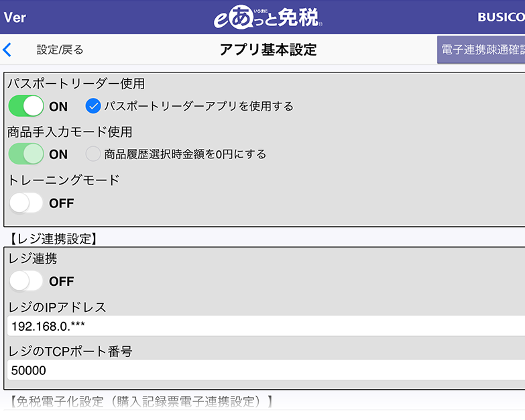Click the BUSICOM text in header

click(x=501, y=17)
